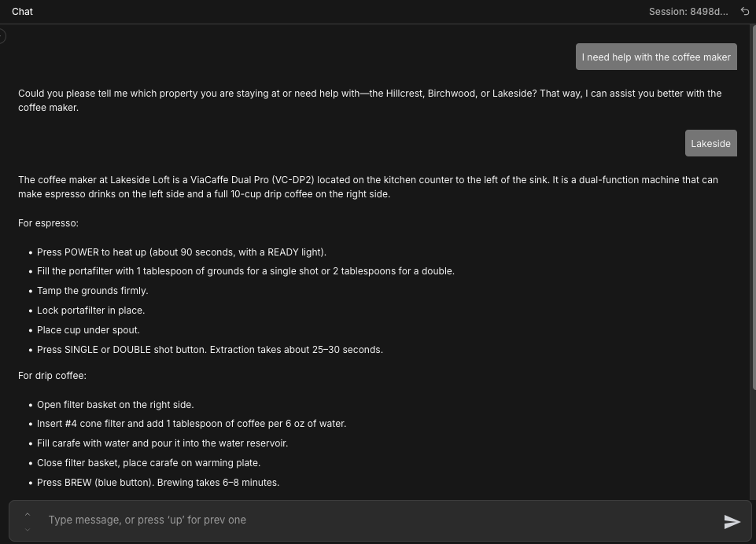Viewport: 756px width, 544px height.
Task: Click the 'Insert #4 cone filter' step
Action: pos(191,424)
